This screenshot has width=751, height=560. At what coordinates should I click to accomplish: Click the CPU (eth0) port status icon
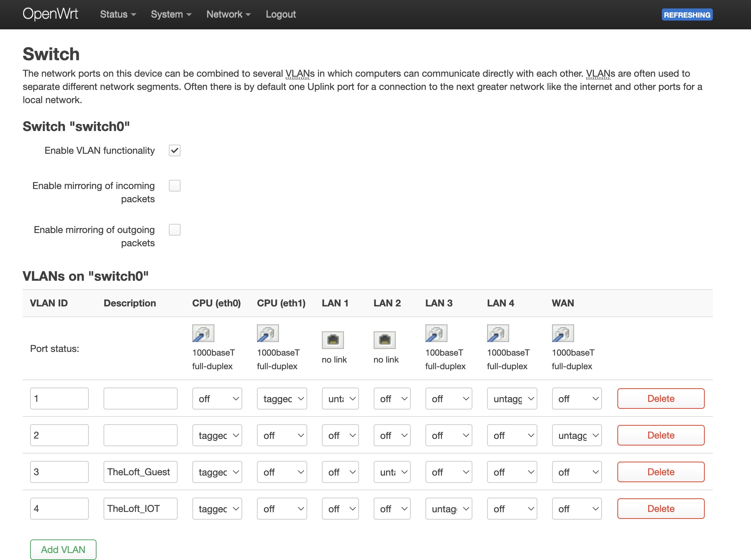pos(203,333)
